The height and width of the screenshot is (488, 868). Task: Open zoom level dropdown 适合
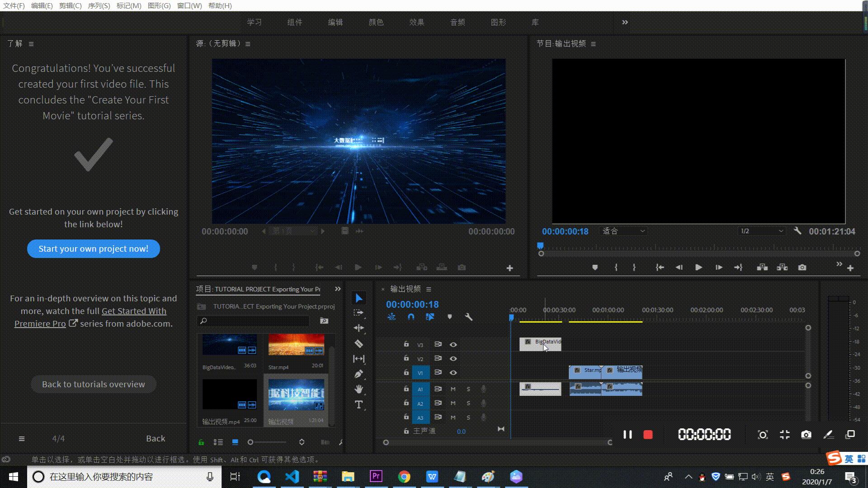(x=623, y=231)
